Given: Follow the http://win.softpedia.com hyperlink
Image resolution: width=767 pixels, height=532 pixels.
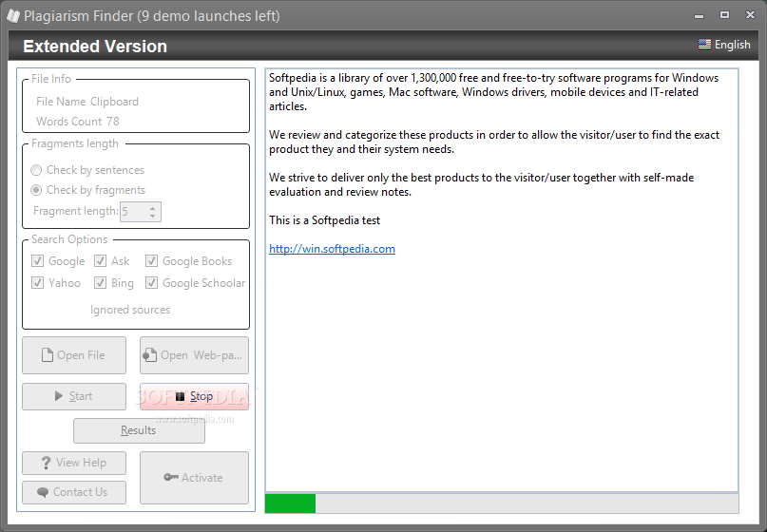Looking at the screenshot, I should 332,249.
